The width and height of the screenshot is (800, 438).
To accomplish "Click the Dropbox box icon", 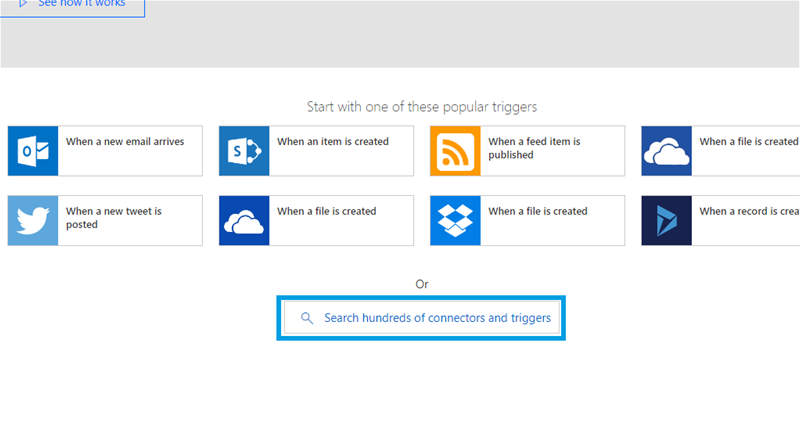I will pos(455,221).
